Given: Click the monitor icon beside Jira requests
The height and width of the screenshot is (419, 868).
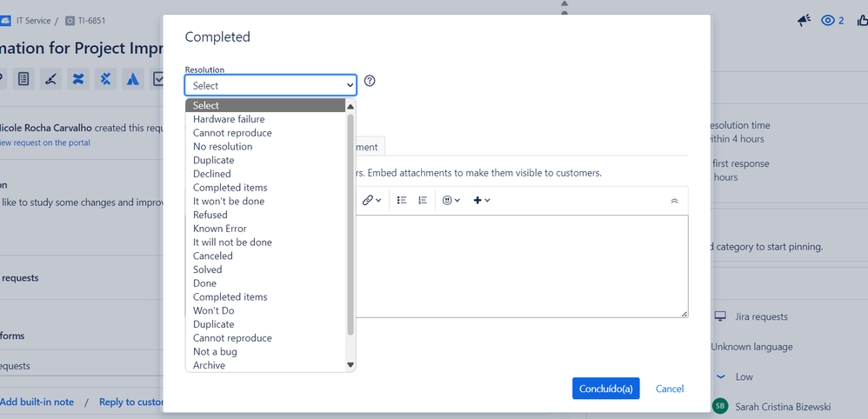Looking at the screenshot, I should (x=719, y=316).
